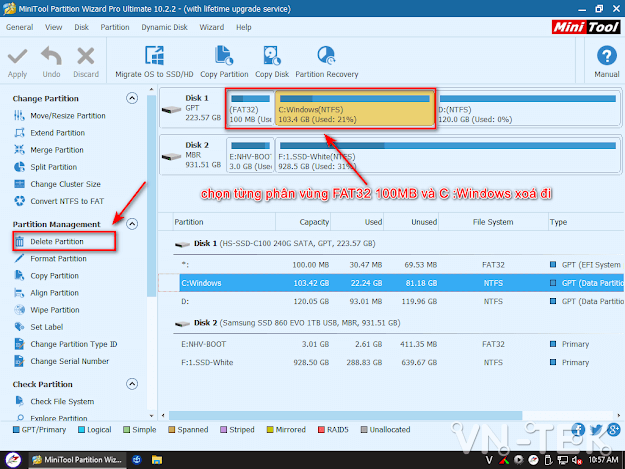Sort by the Capacity column header
The width and height of the screenshot is (625, 469).
pyautogui.click(x=303, y=222)
